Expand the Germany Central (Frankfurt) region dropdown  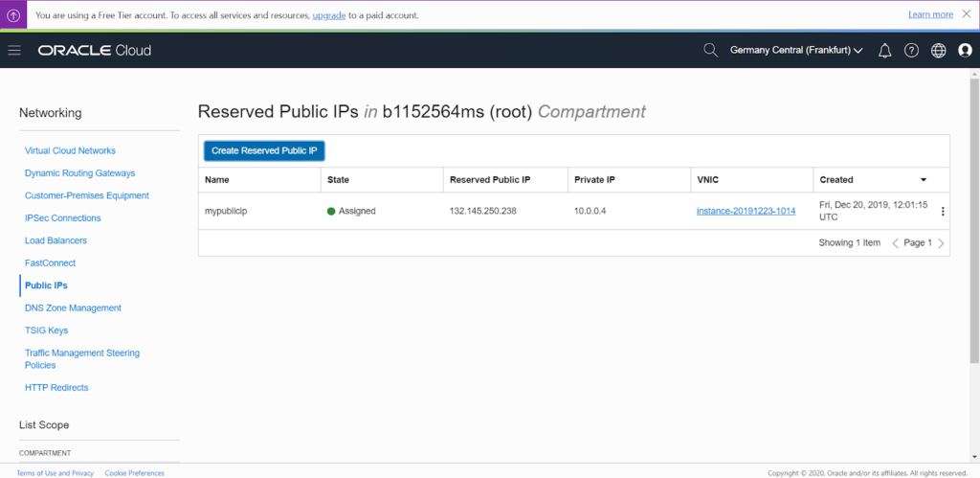pos(796,50)
